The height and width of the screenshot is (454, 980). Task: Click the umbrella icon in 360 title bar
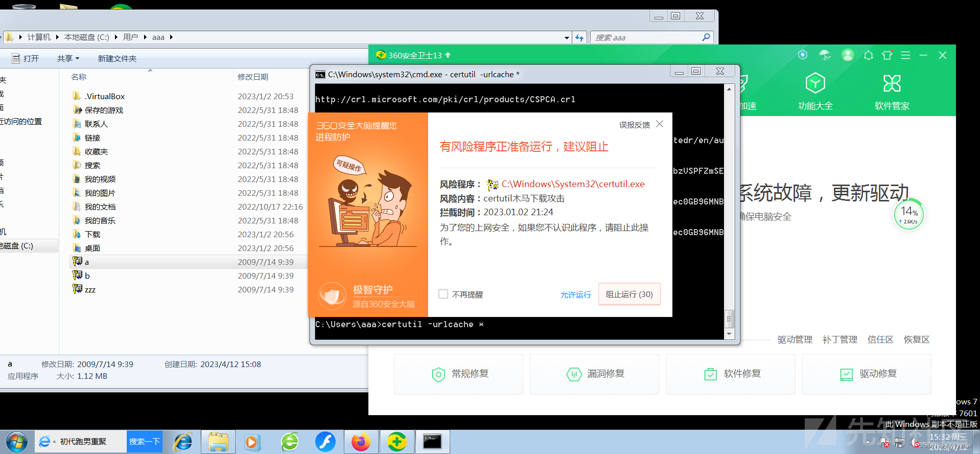(825, 55)
